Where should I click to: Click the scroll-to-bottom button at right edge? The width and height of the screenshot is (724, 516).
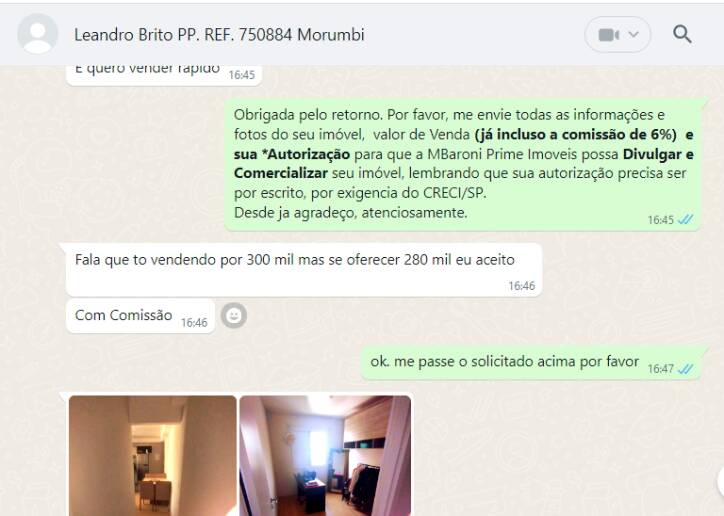pyautogui.click(x=720, y=481)
